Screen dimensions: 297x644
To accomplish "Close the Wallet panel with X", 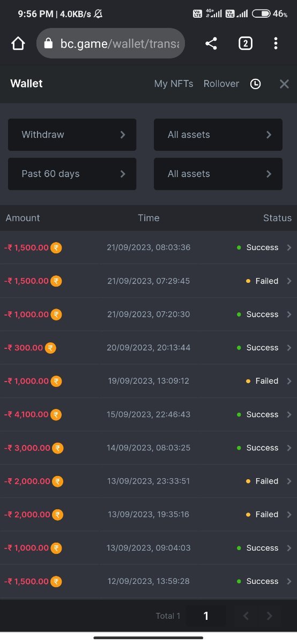I will point(285,84).
